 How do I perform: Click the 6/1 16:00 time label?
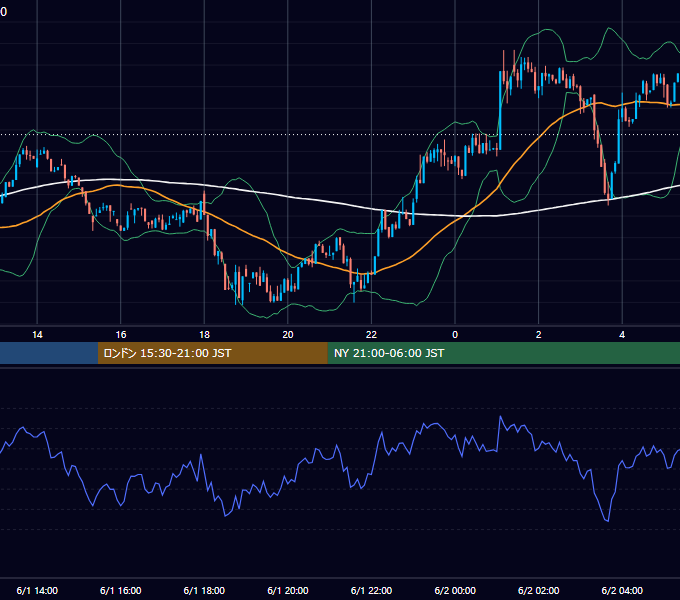121,590
